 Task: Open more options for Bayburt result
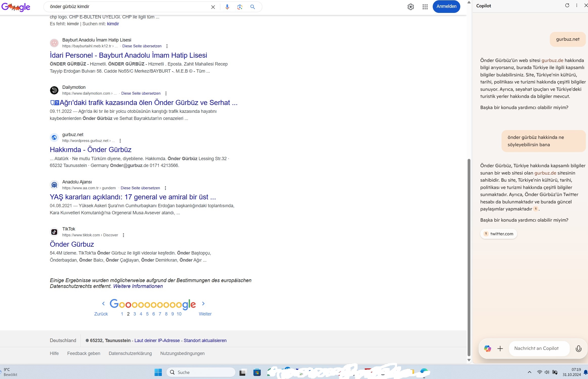click(x=167, y=46)
